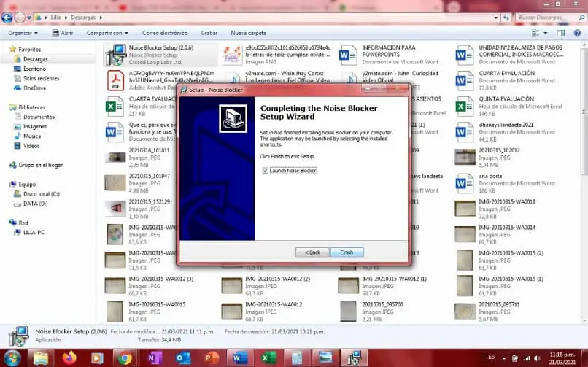588x367 pixels.
Task: Click the refresh button beside address bar
Action: (506, 18)
